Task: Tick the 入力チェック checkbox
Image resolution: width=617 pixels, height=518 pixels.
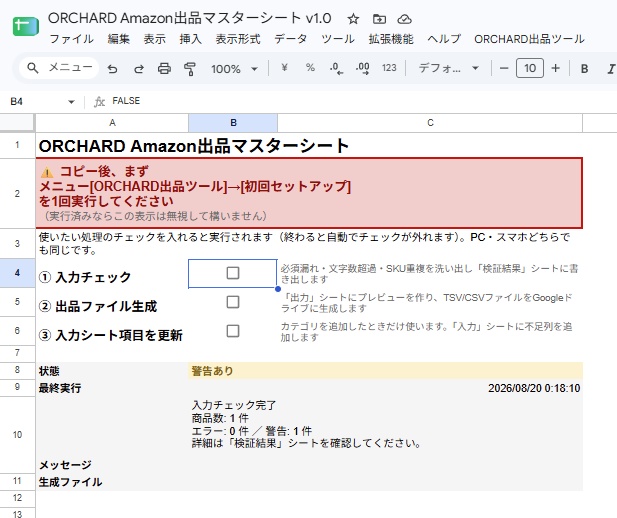Action: click(233, 273)
